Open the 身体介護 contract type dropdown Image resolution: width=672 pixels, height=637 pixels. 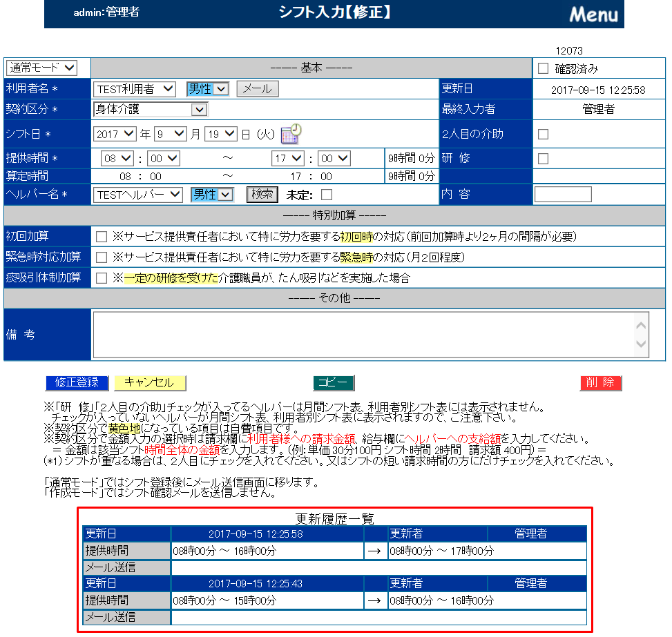151,109
